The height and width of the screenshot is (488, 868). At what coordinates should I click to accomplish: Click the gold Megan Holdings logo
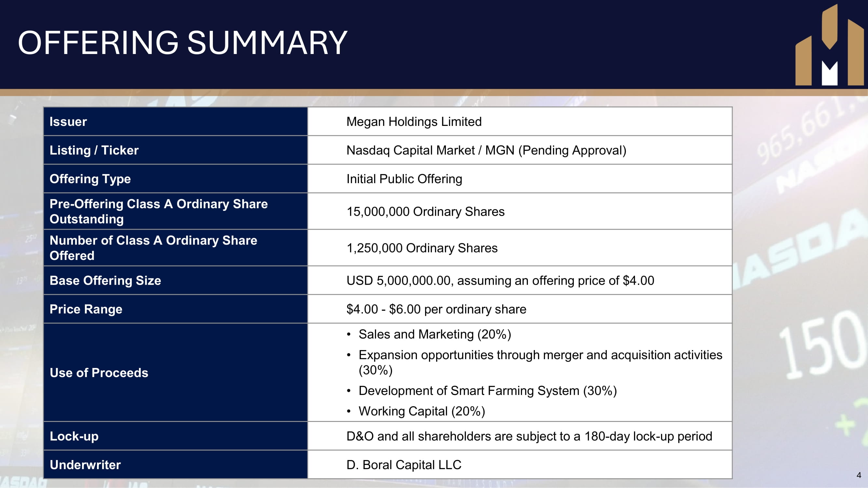[830, 45]
